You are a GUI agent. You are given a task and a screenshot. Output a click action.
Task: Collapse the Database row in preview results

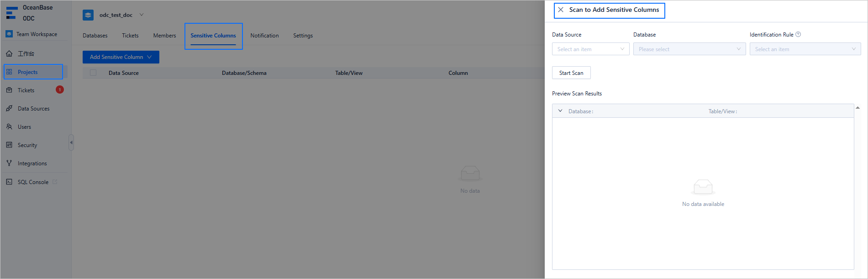tap(560, 111)
